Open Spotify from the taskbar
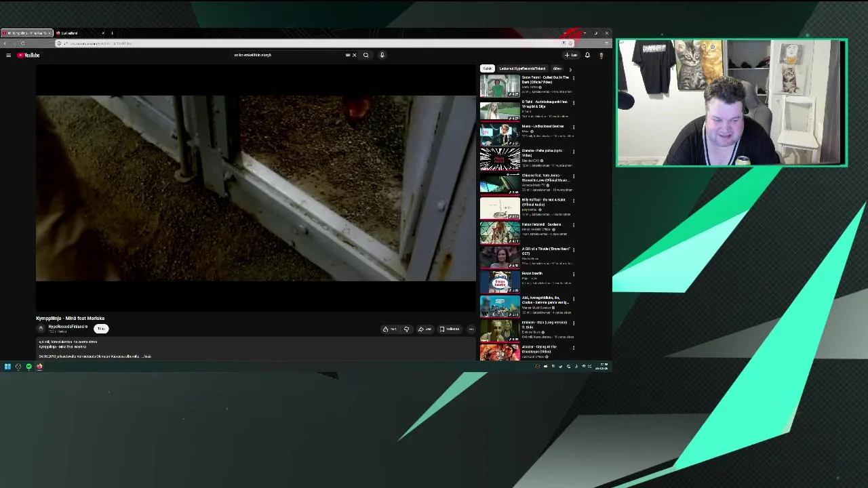Screen dimensions: 868x488 [28, 367]
